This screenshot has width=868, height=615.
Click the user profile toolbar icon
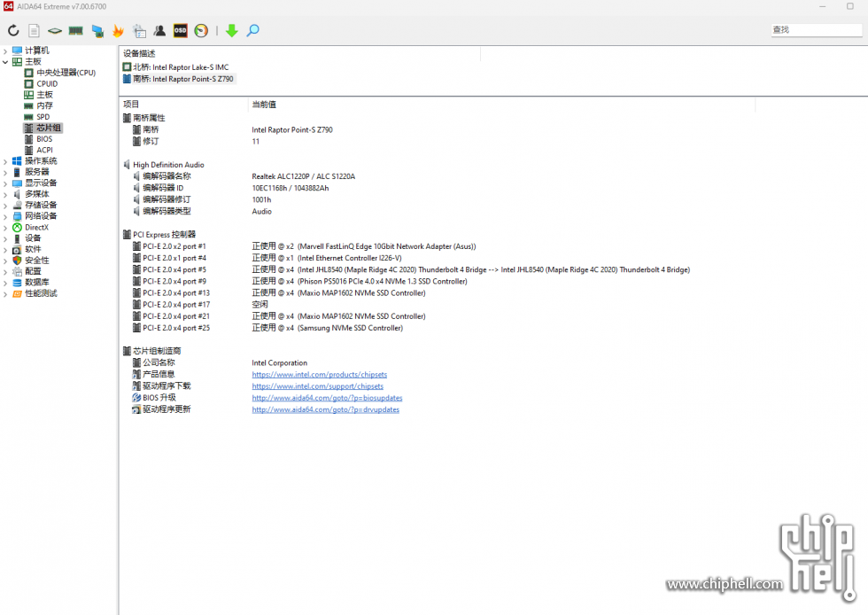(x=159, y=30)
